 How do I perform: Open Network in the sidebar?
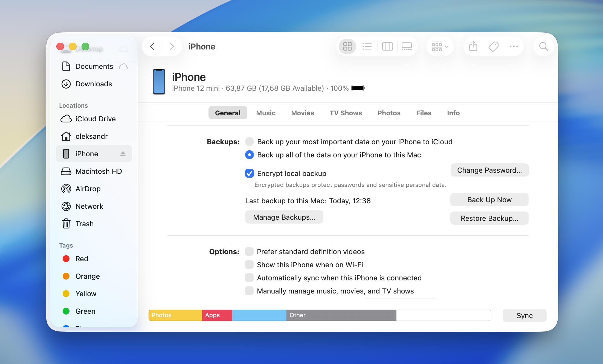click(94, 206)
